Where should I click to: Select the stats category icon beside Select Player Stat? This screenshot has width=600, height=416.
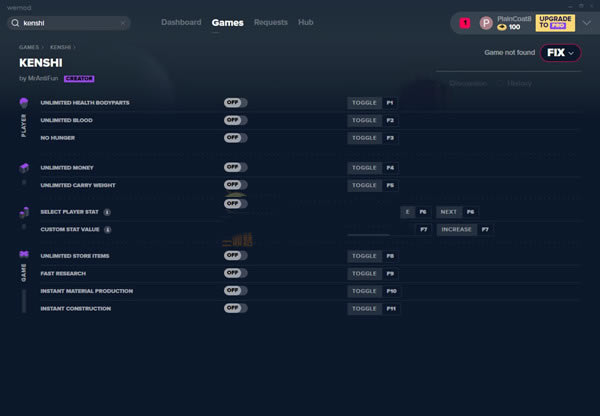point(24,212)
